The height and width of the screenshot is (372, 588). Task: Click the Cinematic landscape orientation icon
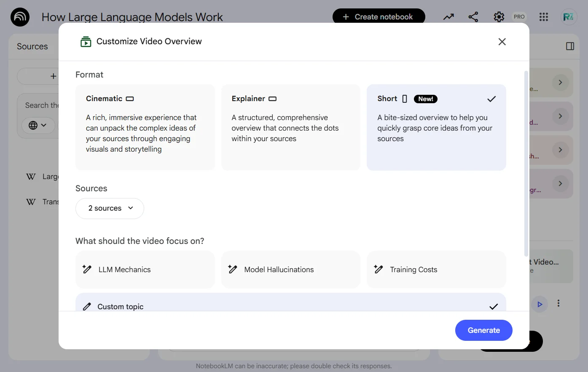[x=130, y=99]
